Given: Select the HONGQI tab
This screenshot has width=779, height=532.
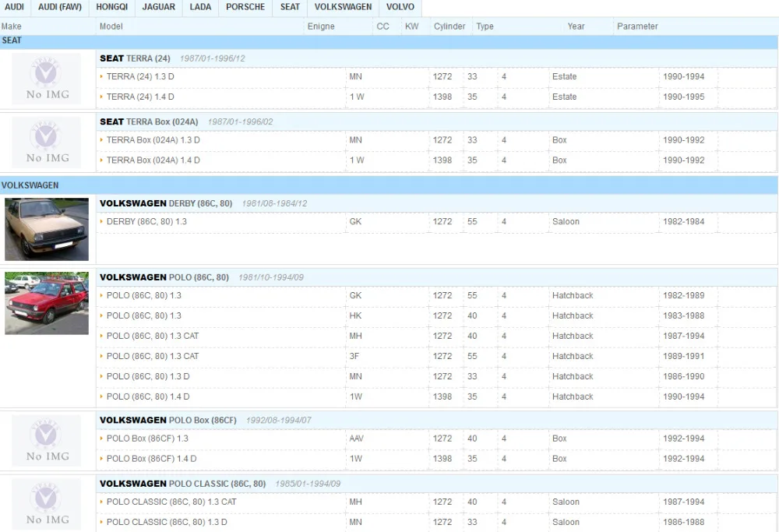Looking at the screenshot, I should pyautogui.click(x=111, y=8).
